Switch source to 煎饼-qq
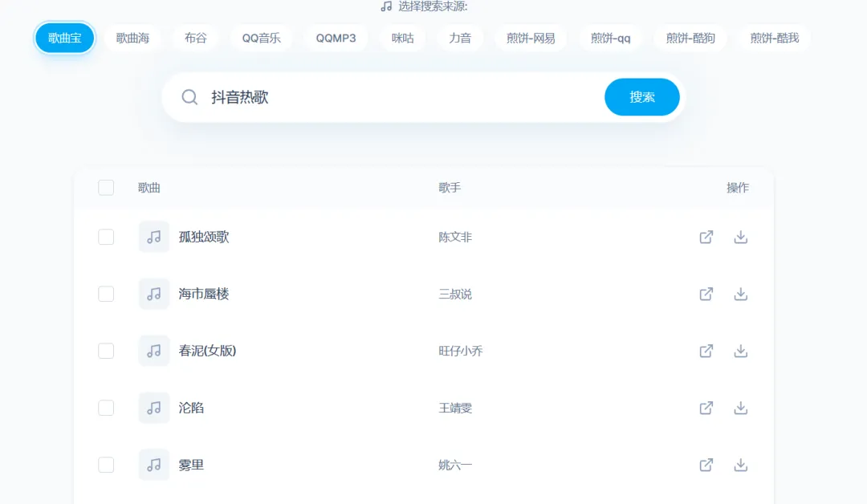 pyautogui.click(x=610, y=39)
